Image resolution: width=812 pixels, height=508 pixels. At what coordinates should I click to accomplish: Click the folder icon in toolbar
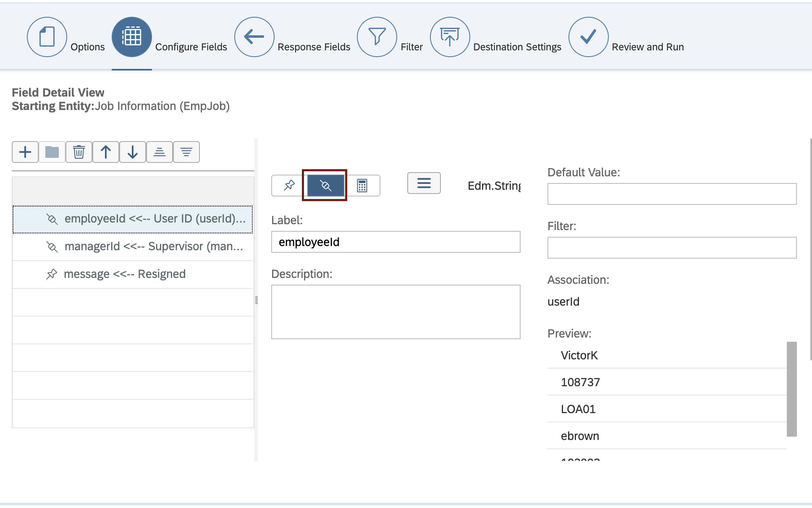[x=52, y=152]
